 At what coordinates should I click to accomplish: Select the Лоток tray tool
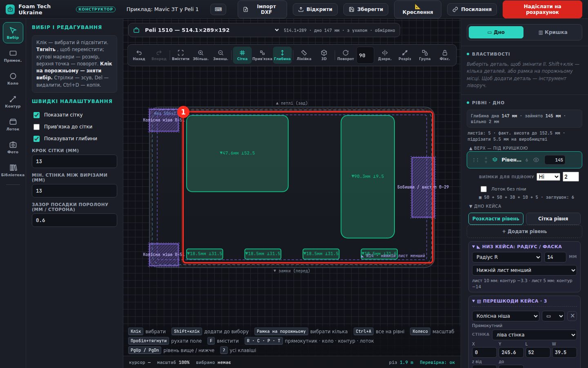pyautogui.click(x=13, y=125)
